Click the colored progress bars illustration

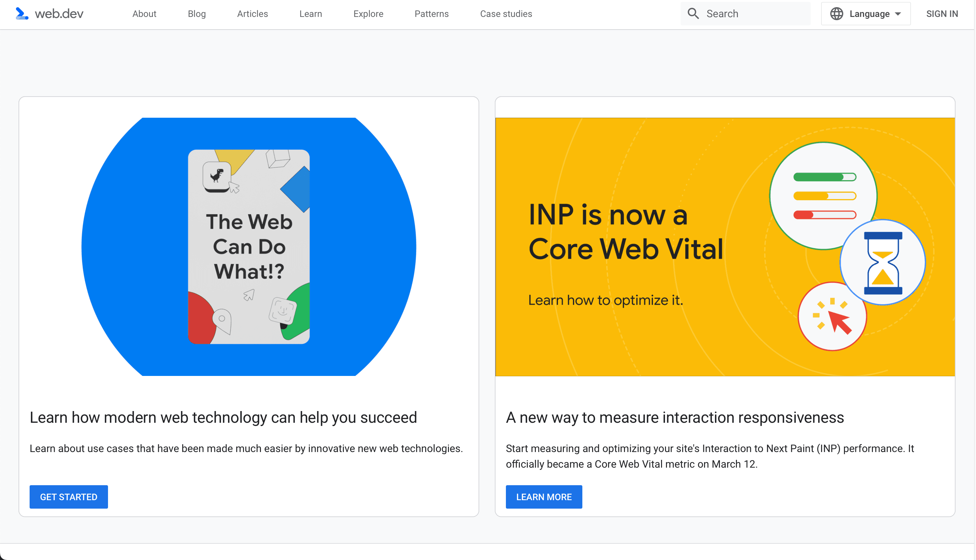[x=824, y=196]
